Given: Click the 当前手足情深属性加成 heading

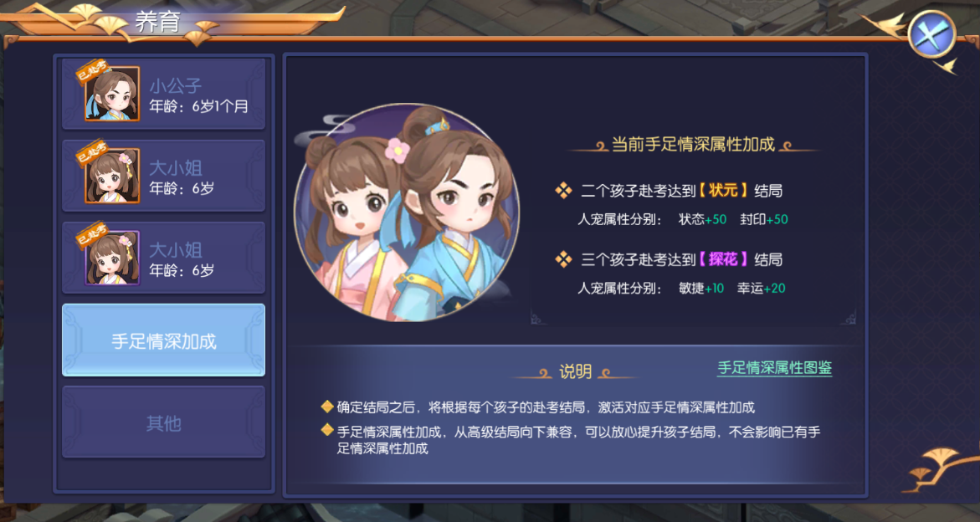Looking at the screenshot, I should (x=693, y=145).
